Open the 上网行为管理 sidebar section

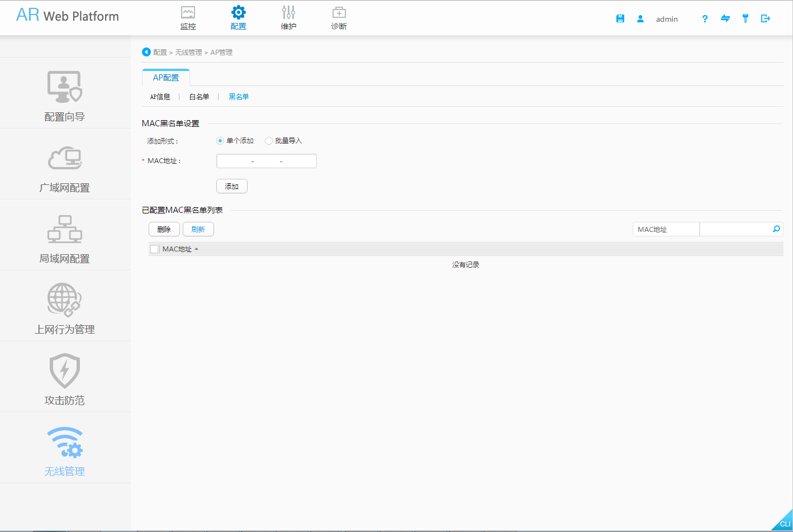(x=64, y=306)
